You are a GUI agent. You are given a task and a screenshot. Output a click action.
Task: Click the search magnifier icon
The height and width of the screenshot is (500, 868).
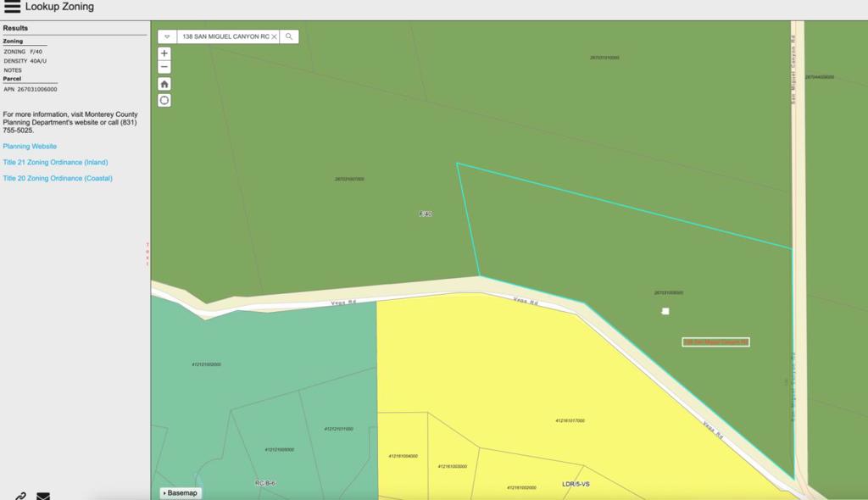(x=289, y=37)
